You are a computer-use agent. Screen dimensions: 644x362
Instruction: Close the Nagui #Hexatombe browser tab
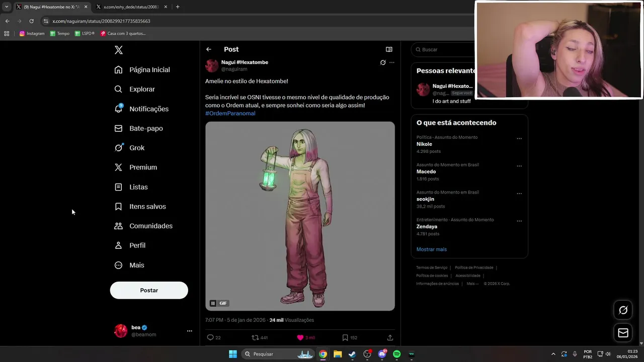click(86, 7)
